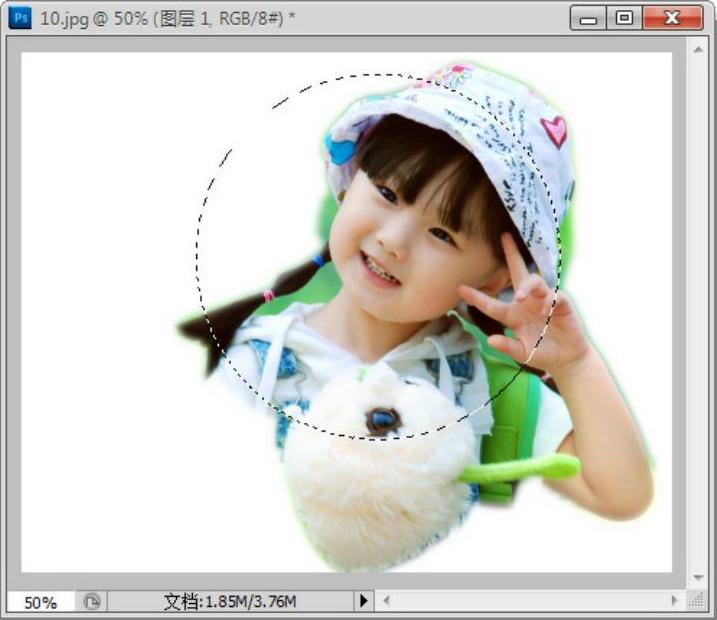Click the vertical scrollbar down arrow
717x620 pixels.
[699, 578]
